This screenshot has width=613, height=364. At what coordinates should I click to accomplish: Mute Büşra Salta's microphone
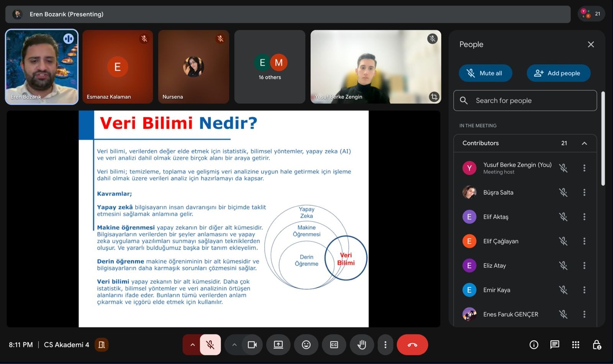pos(563,192)
